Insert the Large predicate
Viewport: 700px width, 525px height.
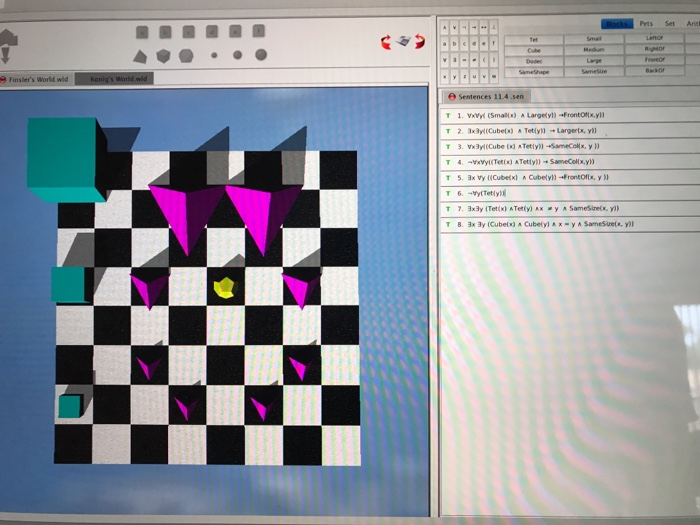point(594,60)
